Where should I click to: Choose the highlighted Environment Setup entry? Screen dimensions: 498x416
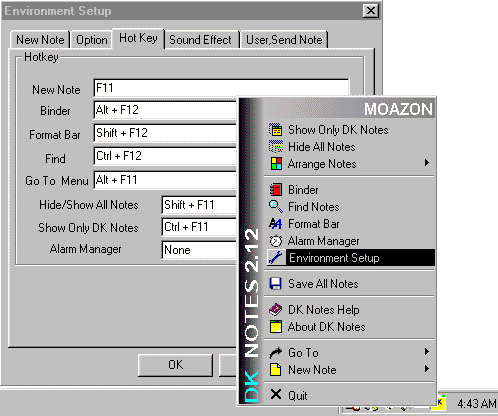pyautogui.click(x=350, y=258)
